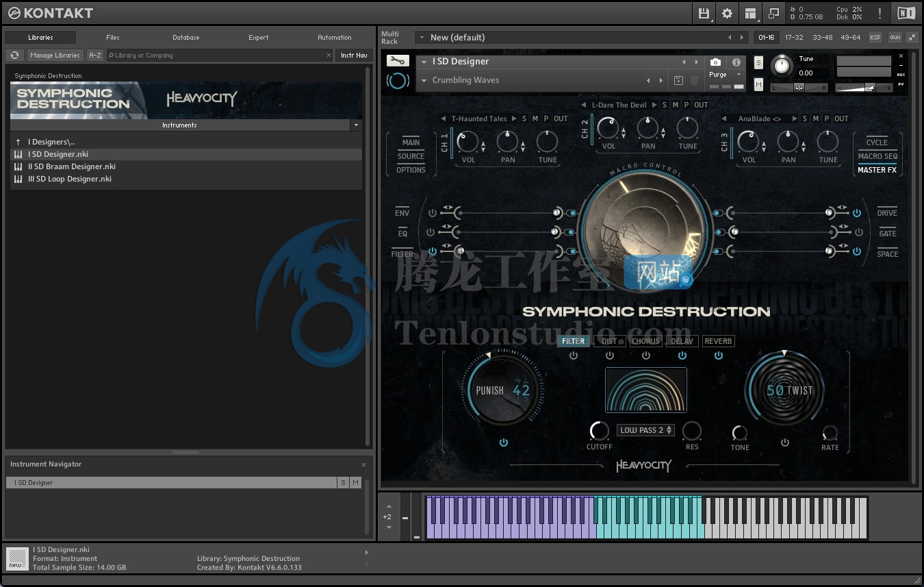Toggle power under the DELAY effect tab
This screenshot has width=924, height=587.
click(x=682, y=355)
